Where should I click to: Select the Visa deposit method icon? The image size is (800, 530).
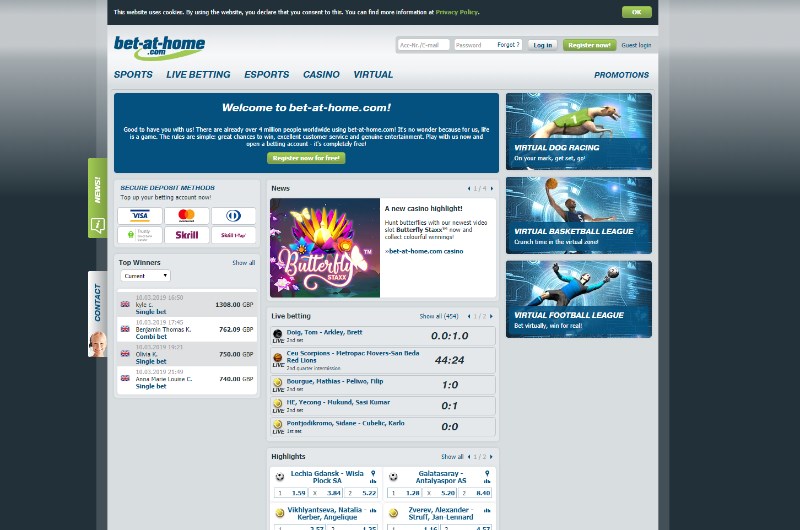tap(140, 216)
